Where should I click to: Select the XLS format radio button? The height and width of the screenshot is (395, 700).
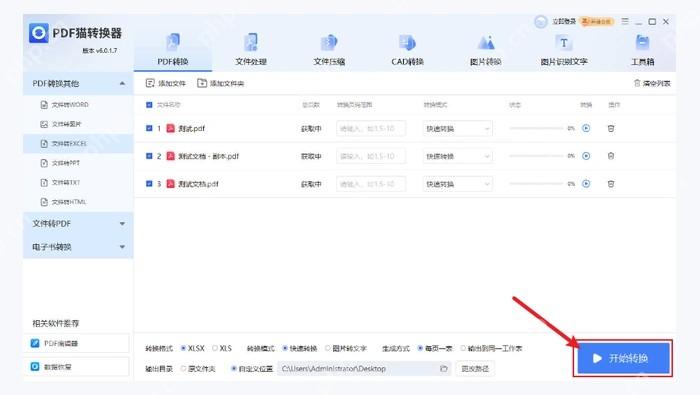pos(215,348)
